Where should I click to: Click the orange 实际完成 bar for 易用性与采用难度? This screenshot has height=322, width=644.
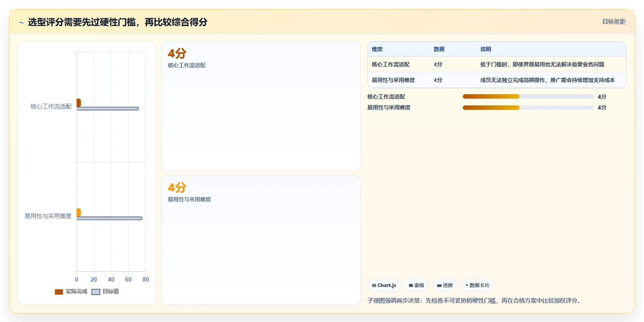pos(79,213)
